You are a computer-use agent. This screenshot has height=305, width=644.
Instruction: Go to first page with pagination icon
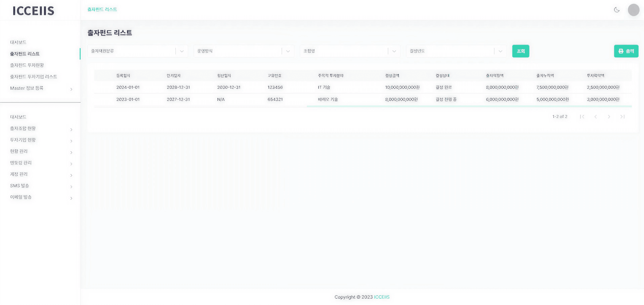582,117
